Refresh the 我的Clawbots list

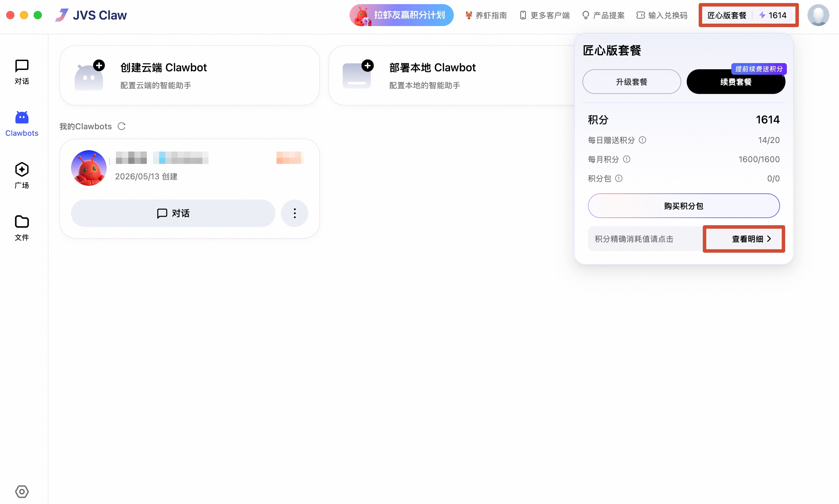click(121, 126)
